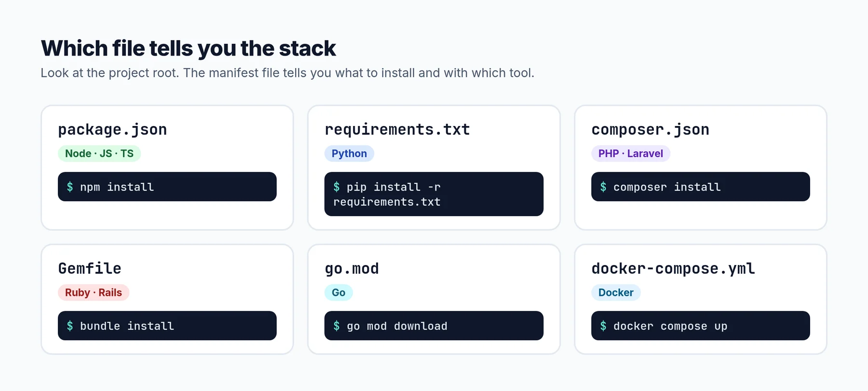
Task: Click the Docker badge
Action: pyautogui.click(x=616, y=293)
